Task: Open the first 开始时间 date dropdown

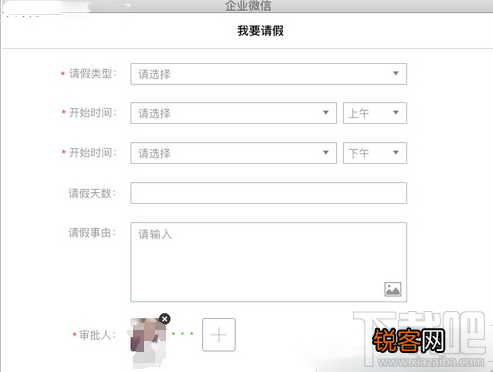Action: click(x=233, y=113)
